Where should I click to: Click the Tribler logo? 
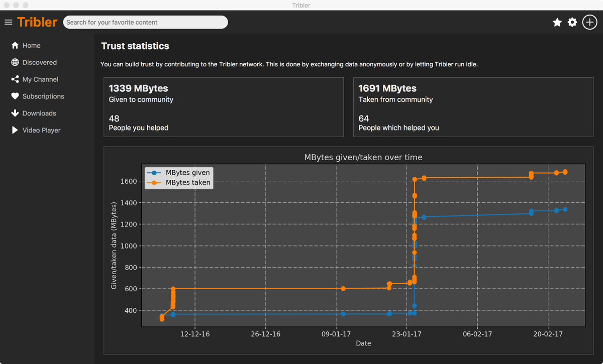click(x=37, y=22)
